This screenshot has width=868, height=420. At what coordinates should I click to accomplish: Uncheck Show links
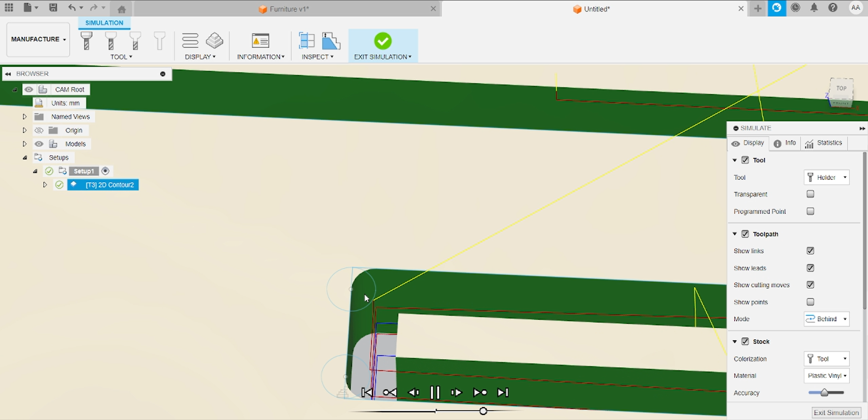(x=810, y=251)
